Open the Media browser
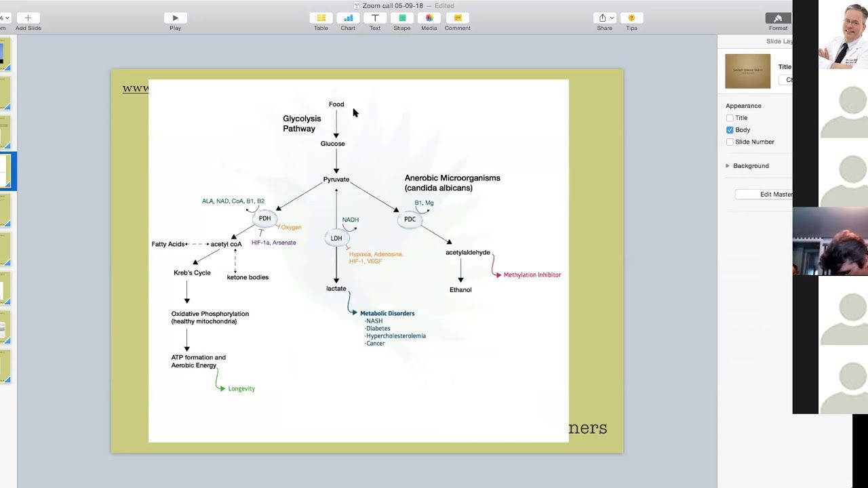868x488 pixels. click(x=429, y=18)
